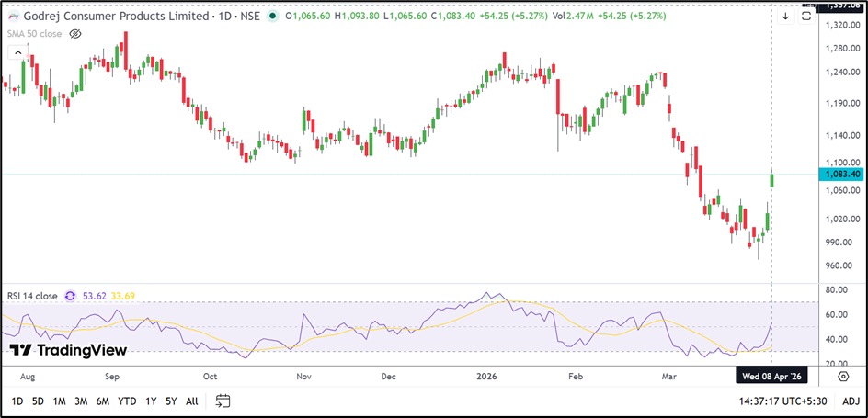Image resolution: width=868 pixels, height=418 pixels.
Task: Click the Godrej company logo icon
Action: (12, 16)
